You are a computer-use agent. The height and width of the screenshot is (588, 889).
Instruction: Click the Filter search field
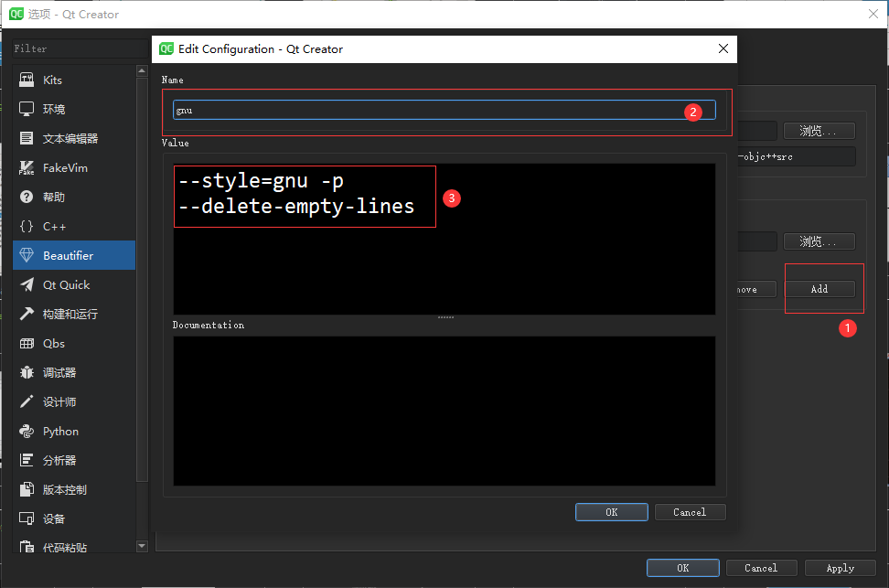(x=80, y=48)
